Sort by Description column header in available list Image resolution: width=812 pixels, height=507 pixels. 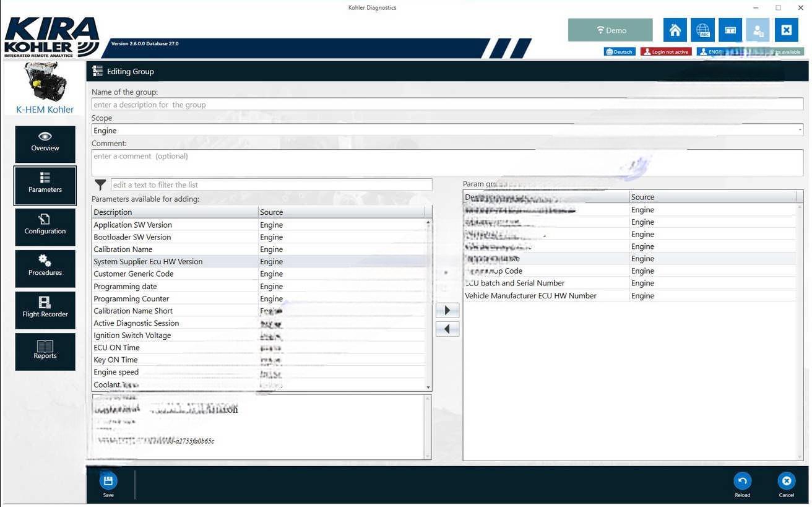175,212
